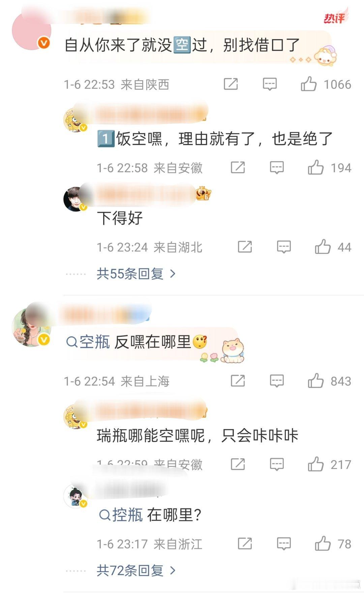This screenshot has height=593, width=364.
Task: Like the 瑞瓶 reply with 217 likes
Action: pyautogui.click(x=315, y=464)
